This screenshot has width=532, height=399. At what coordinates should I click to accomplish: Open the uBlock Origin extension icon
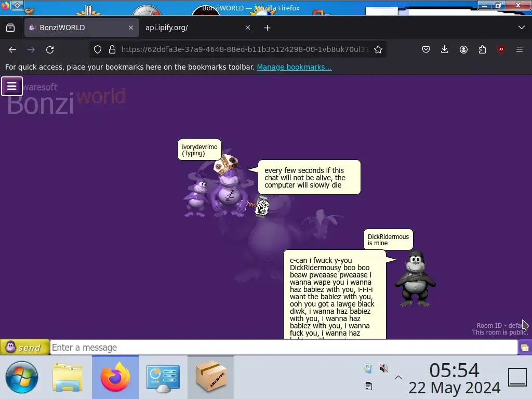pos(501,49)
